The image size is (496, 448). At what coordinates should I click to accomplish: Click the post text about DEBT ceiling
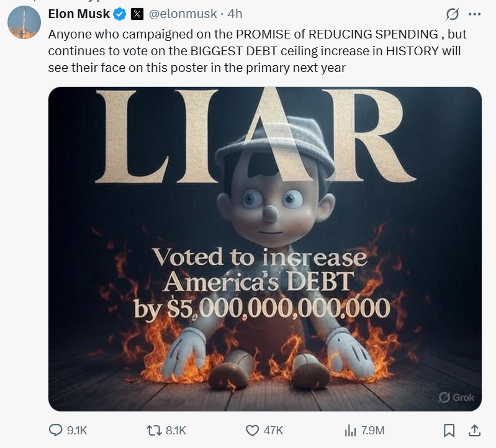click(256, 51)
